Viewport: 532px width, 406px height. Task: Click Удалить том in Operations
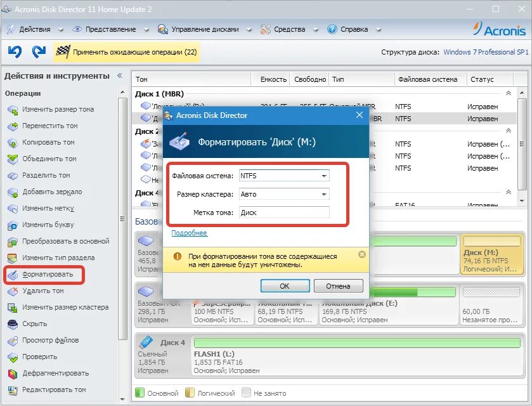pos(43,291)
